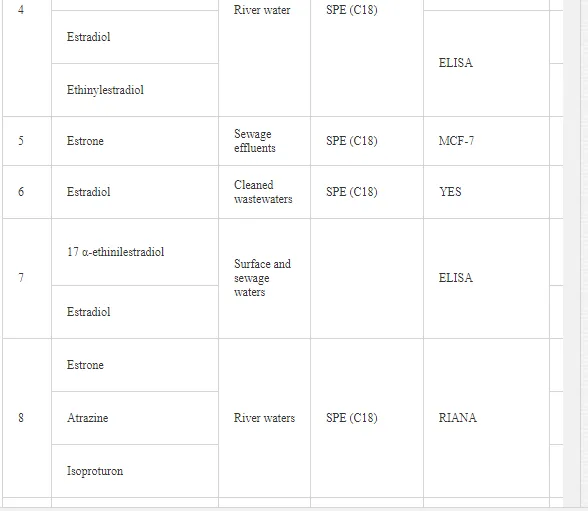Viewport: 588px width, 511px height.
Task: Click the YES cell in row 6
Action: click(x=486, y=192)
